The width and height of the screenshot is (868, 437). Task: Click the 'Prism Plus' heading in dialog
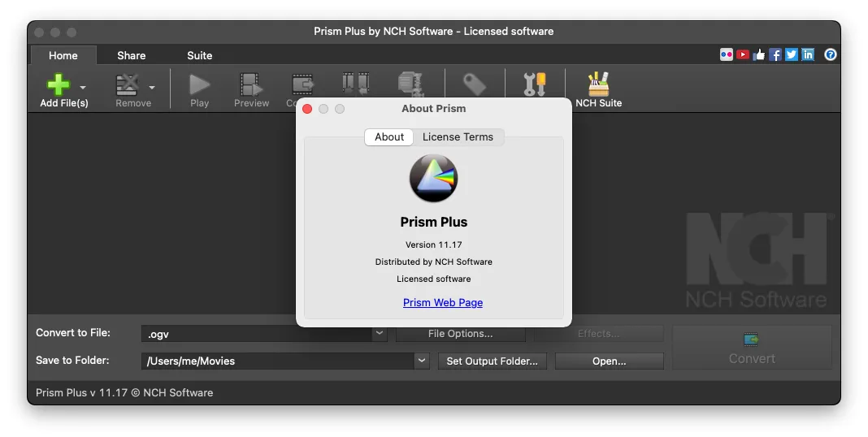433,222
